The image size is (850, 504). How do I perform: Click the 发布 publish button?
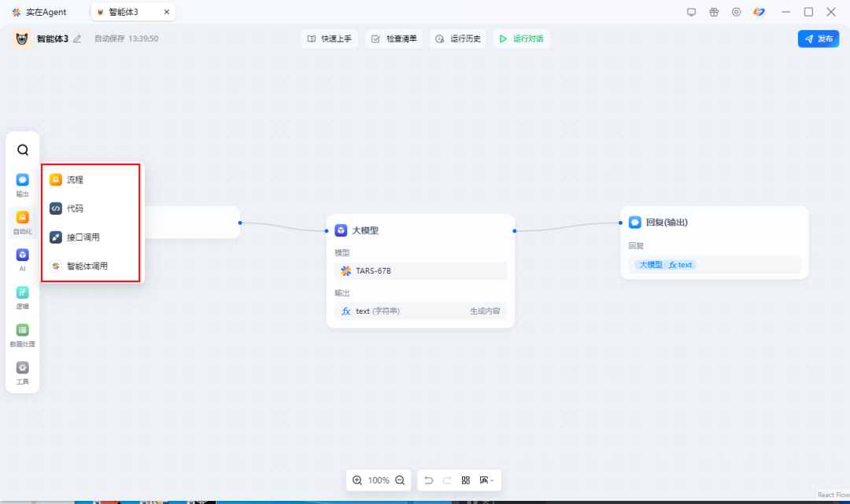click(x=818, y=39)
